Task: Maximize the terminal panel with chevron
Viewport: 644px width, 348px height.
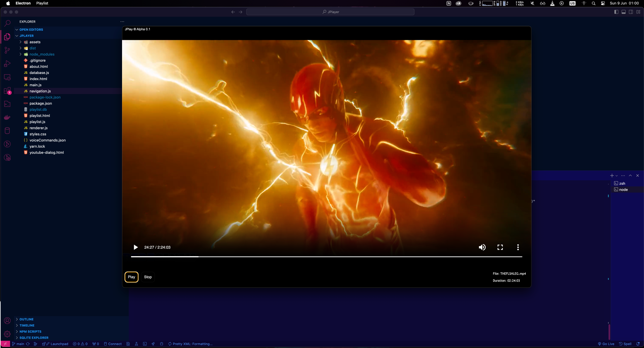Action: (630, 176)
